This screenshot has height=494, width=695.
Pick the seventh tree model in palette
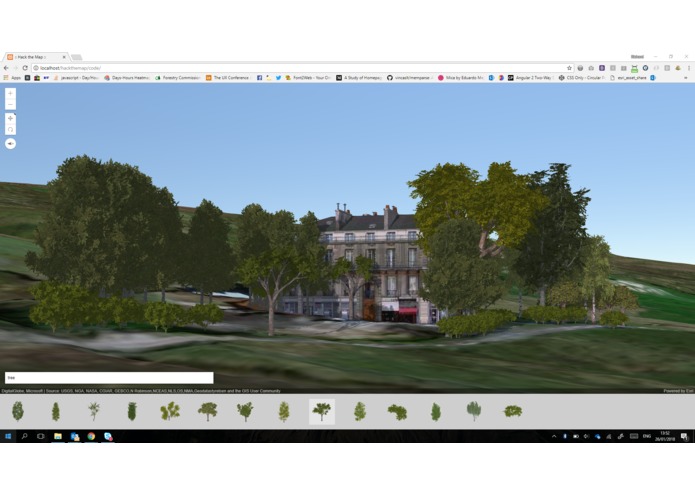point(245,411)
